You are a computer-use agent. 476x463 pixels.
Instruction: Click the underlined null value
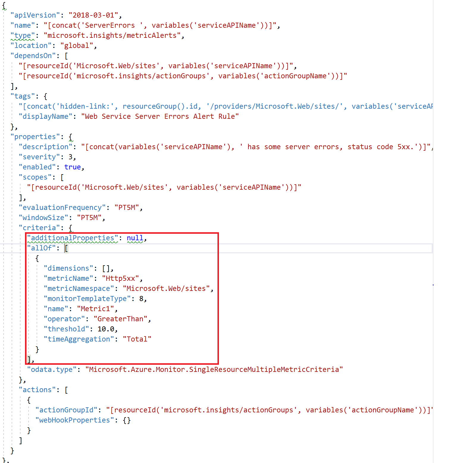(135, 238)
